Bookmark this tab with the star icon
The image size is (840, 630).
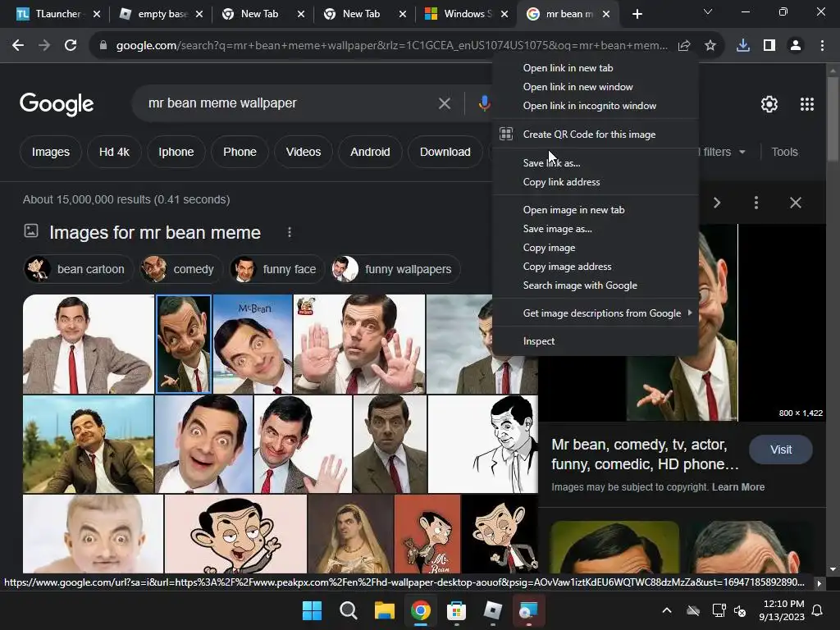710,46
